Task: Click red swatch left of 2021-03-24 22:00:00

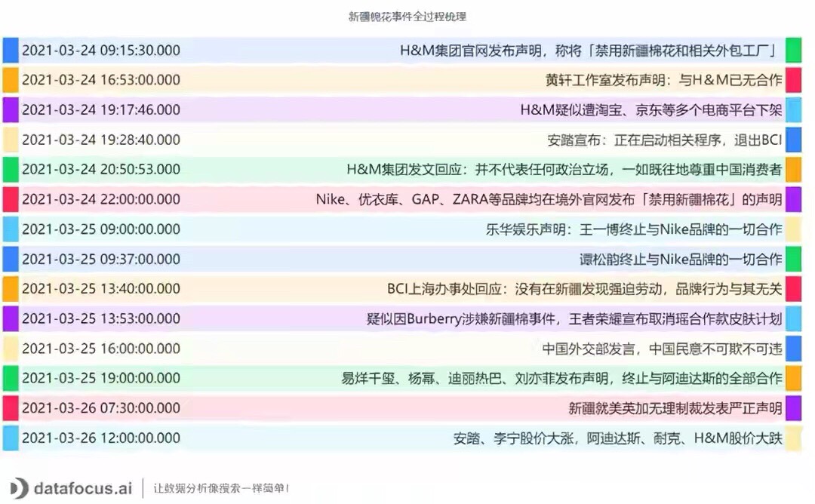Action: 11,199
